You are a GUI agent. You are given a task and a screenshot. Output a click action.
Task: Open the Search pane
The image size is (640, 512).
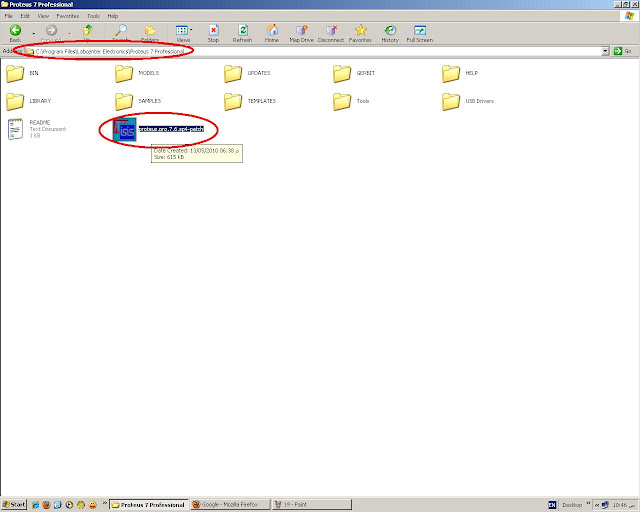120,33
